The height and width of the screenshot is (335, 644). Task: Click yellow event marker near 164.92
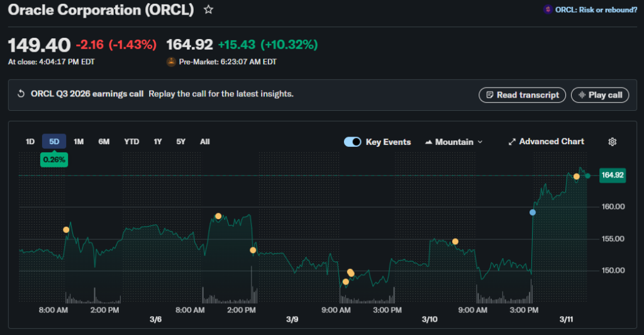point(577,176)
